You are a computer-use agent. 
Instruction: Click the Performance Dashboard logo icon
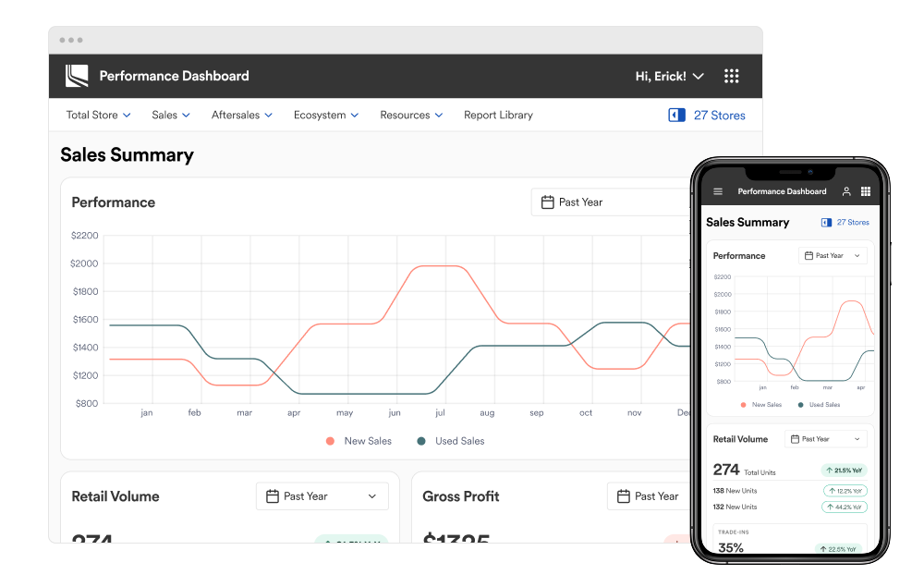(77, 76)
